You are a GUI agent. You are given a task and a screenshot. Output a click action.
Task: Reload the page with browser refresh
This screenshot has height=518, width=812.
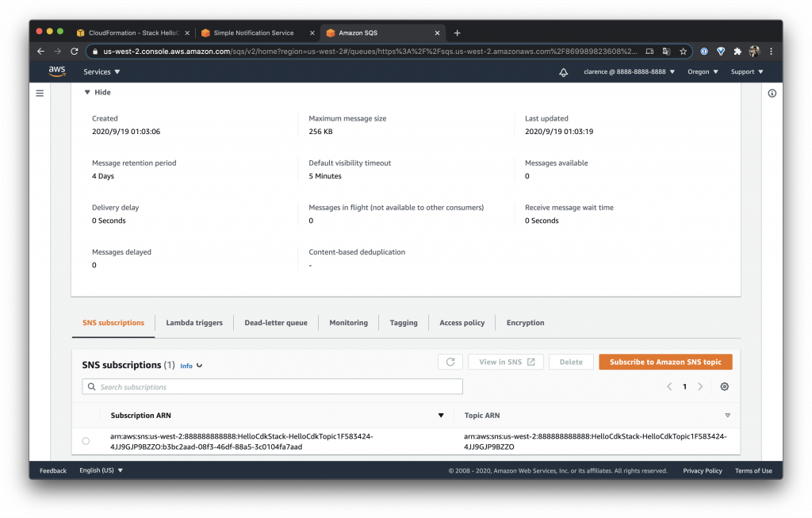tap(75, 52)
